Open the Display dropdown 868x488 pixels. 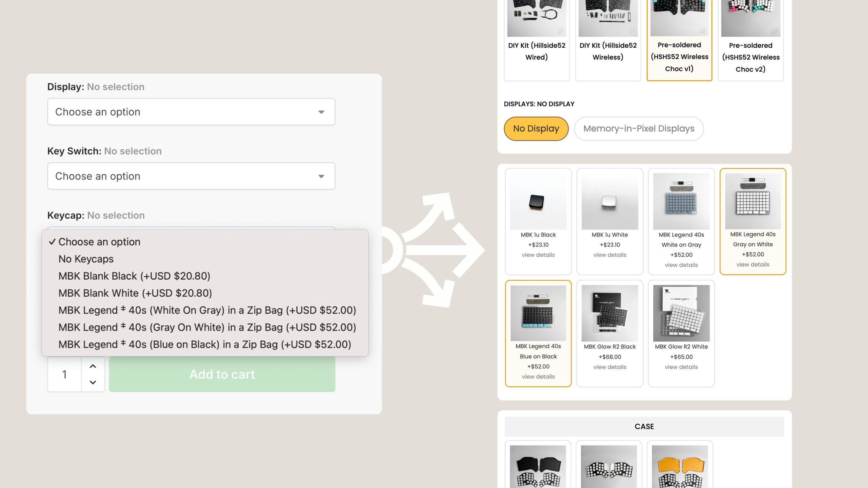click(x=191, y=112)
